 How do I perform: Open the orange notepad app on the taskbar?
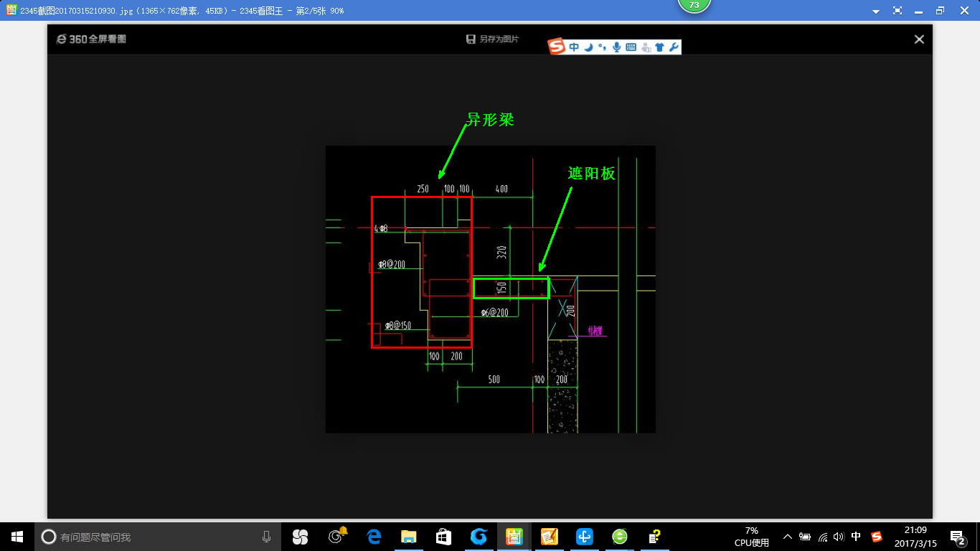pyautogui.click(x=549, y=537)
